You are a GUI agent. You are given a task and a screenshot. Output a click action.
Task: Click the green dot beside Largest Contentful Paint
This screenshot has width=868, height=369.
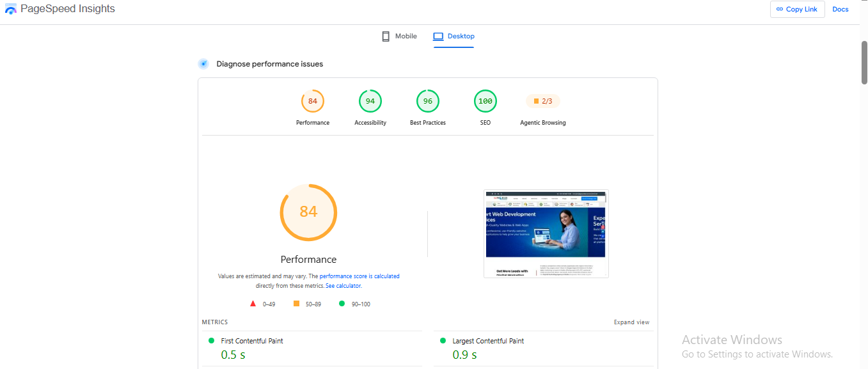click(443, 340)
